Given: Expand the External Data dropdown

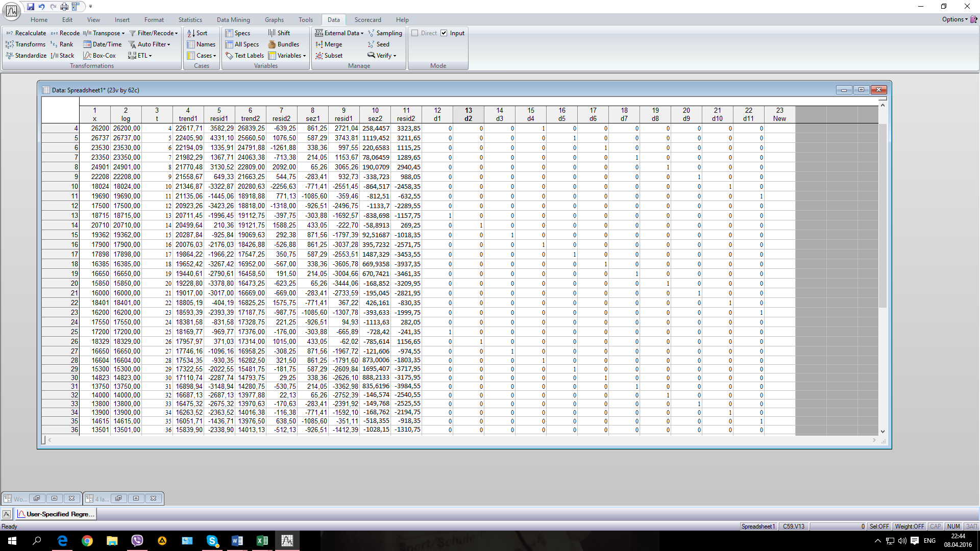Looking at the screenshot, I should 362,33.
